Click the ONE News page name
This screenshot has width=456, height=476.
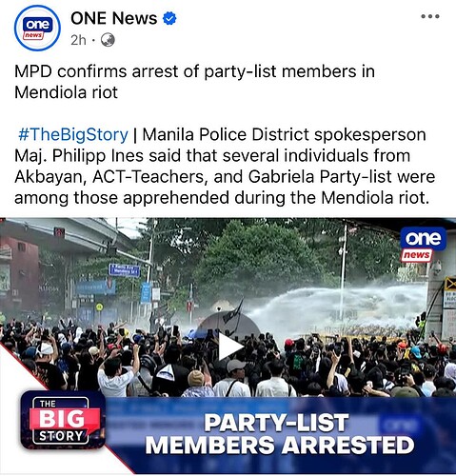click(114, 18)
